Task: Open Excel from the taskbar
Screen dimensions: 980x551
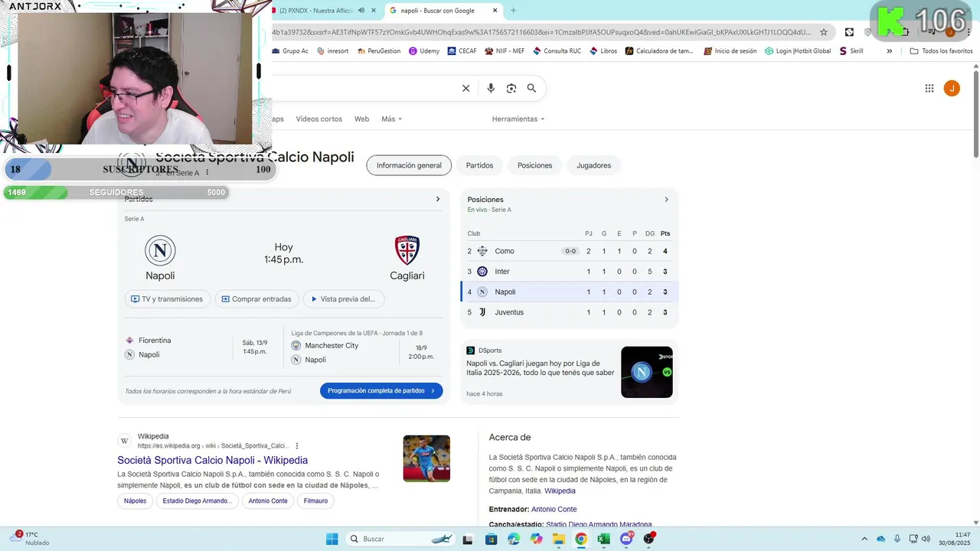Action: click(603, 539)
